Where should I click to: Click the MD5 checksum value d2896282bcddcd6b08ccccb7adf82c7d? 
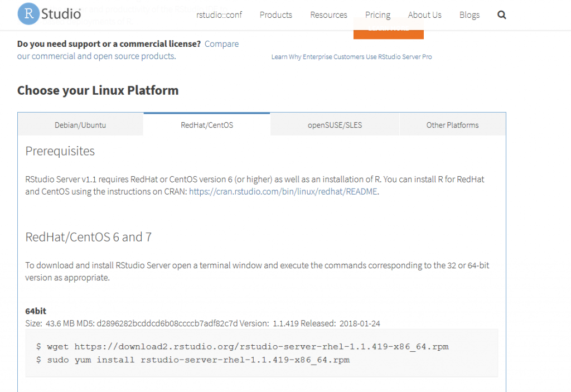click(x=167, y=323)
